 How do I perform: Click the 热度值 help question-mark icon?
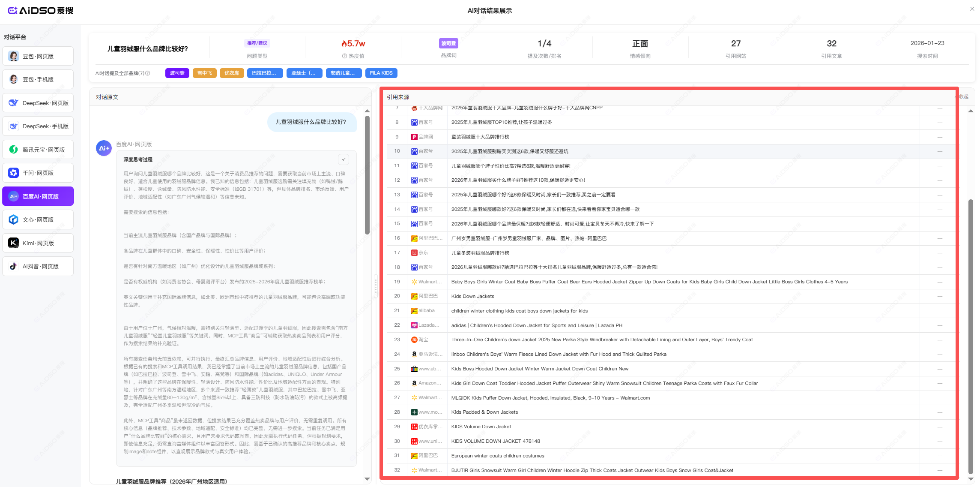coord(344,56)
